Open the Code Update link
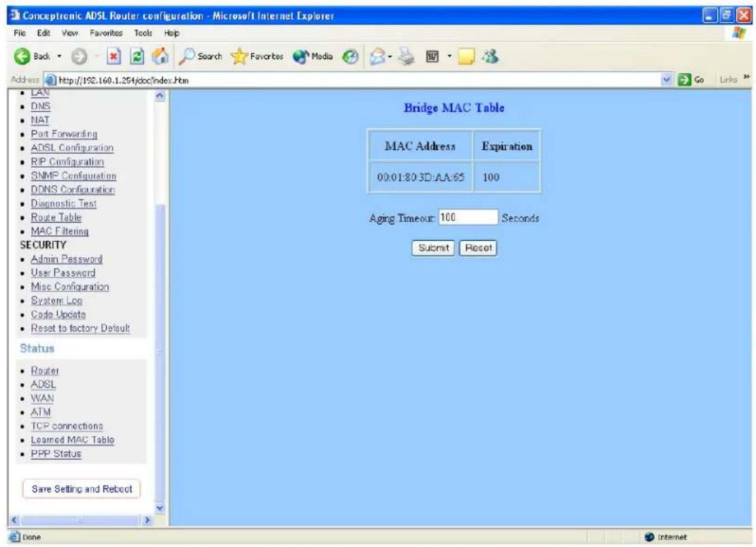Screen dimensions: 756x547 (58, 314)
